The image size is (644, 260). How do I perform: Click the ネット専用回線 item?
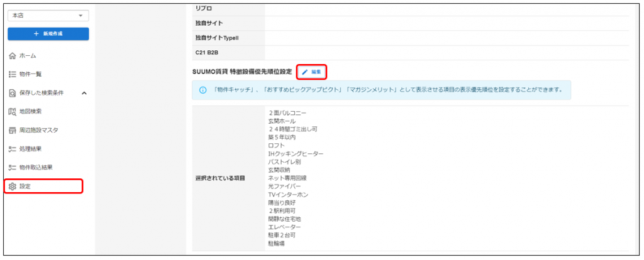(x=287, y=178)
